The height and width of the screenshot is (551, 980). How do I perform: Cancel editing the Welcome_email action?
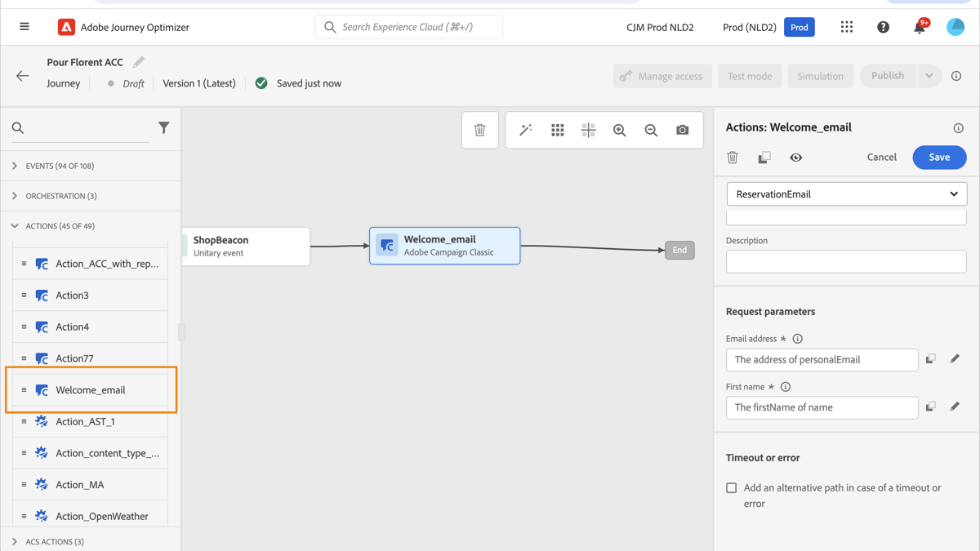(x=881, y=157)
